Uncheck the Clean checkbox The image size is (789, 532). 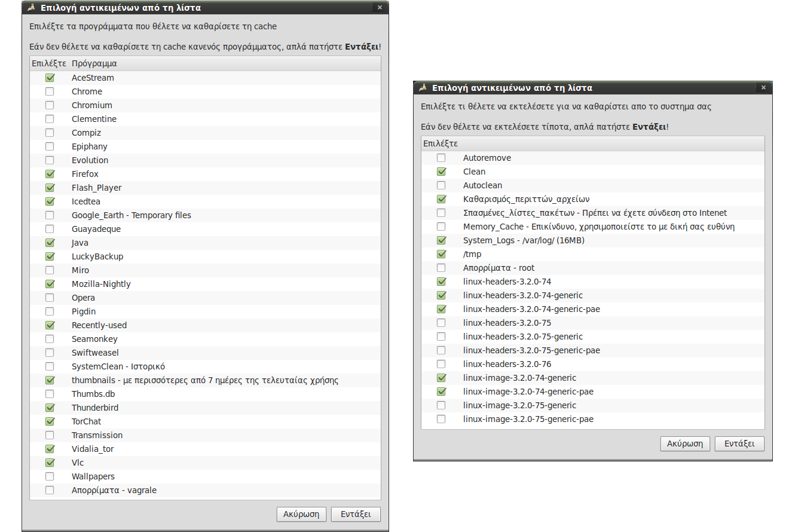pyautogui.click(x=441, y=172)
